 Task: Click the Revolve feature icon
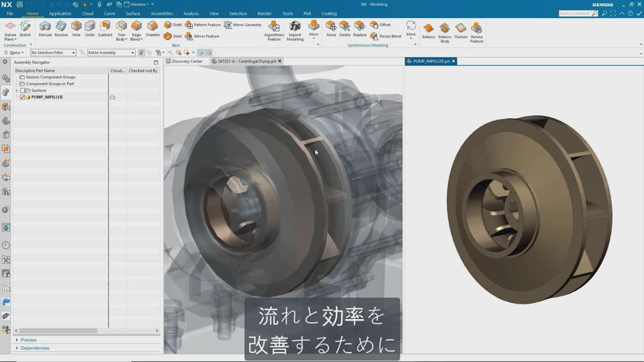pos(61,28)
